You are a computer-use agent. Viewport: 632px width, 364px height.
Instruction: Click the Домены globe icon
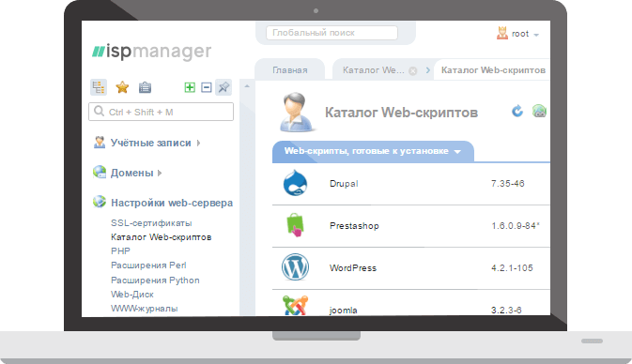pos(100,172)
